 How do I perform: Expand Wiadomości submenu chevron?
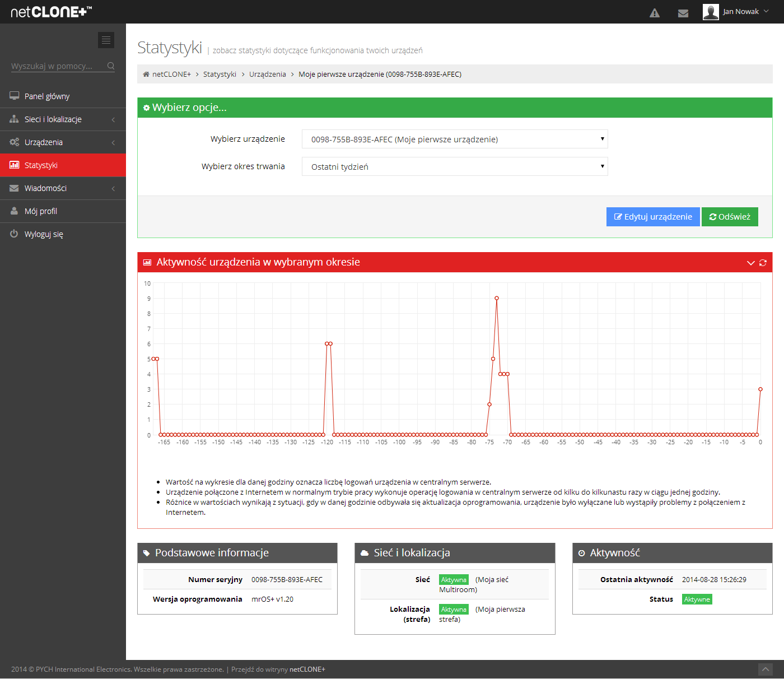click(113, 188)
